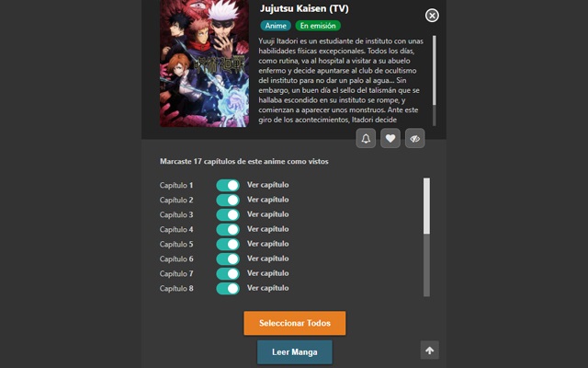Click the back-to-top arrow icon

coord(430,351)
